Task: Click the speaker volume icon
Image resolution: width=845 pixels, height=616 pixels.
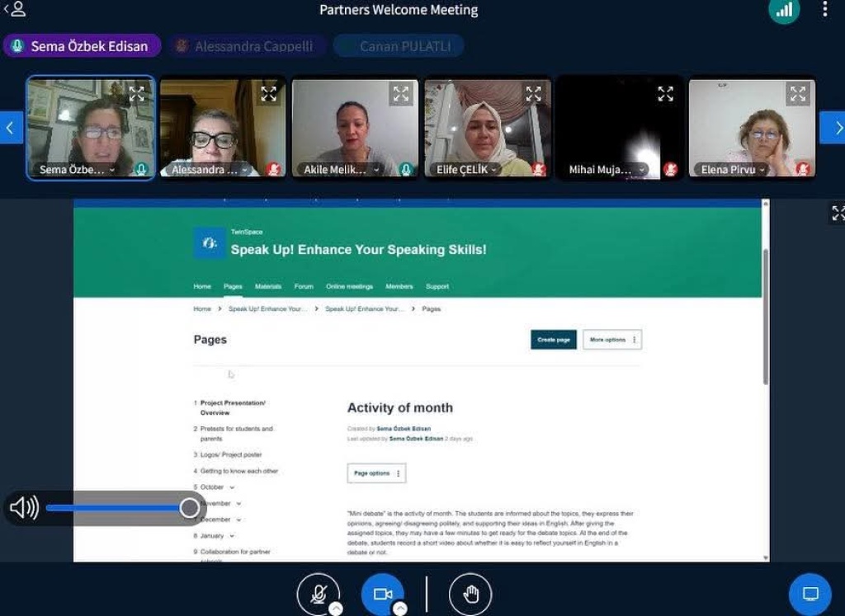Action: 24,508
